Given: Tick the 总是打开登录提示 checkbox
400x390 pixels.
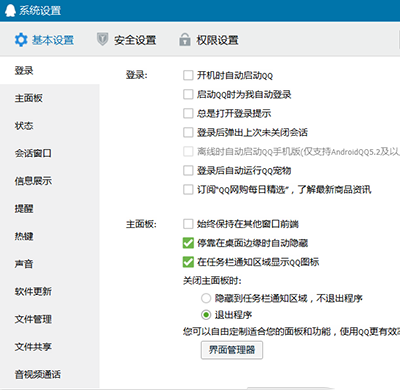Looking at the screenshot, I should coord(188,113).
